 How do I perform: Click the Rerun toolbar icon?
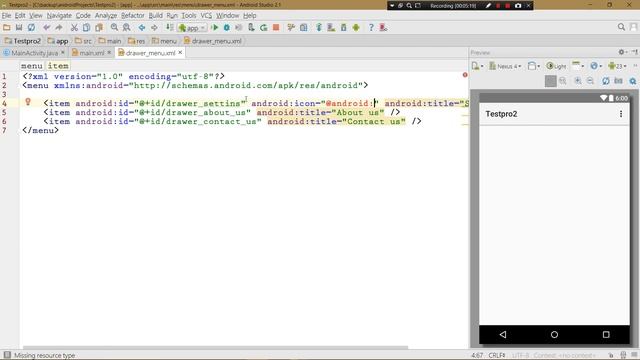[x=264, y=27]
